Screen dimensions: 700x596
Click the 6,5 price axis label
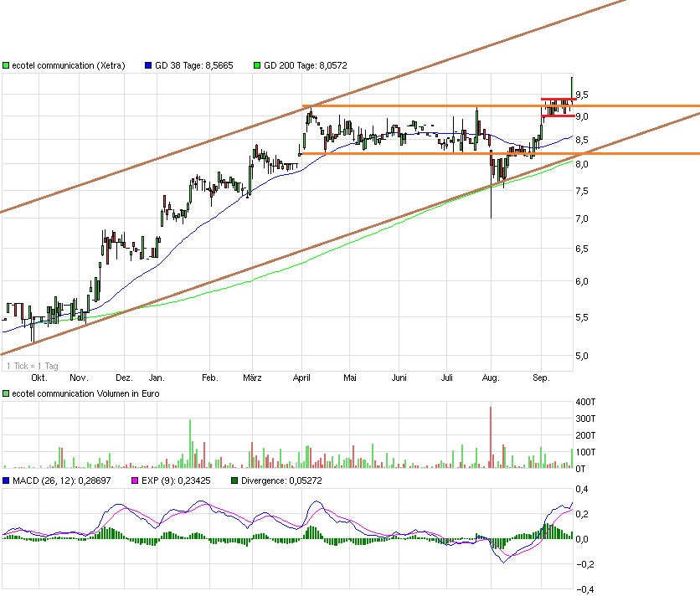click(582, 249)
